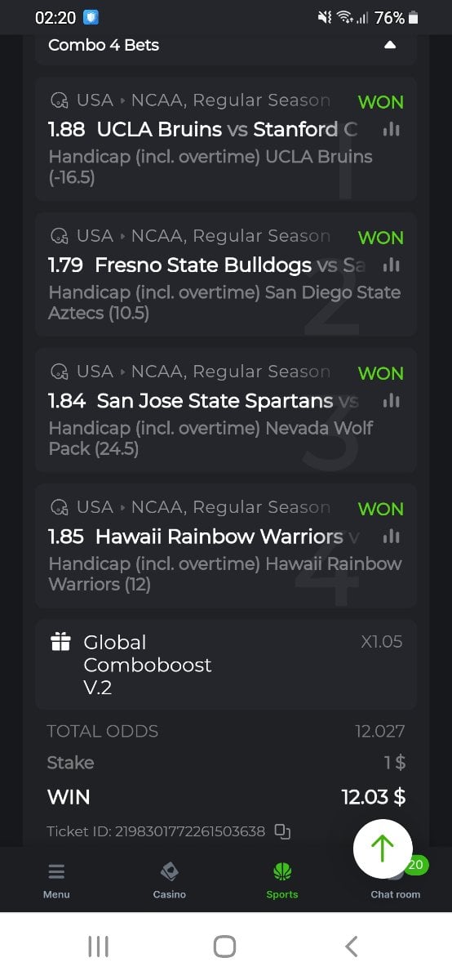Switch to the Casino tab
452x980 pixels.
pyautogui.click(x=170, y=880)
